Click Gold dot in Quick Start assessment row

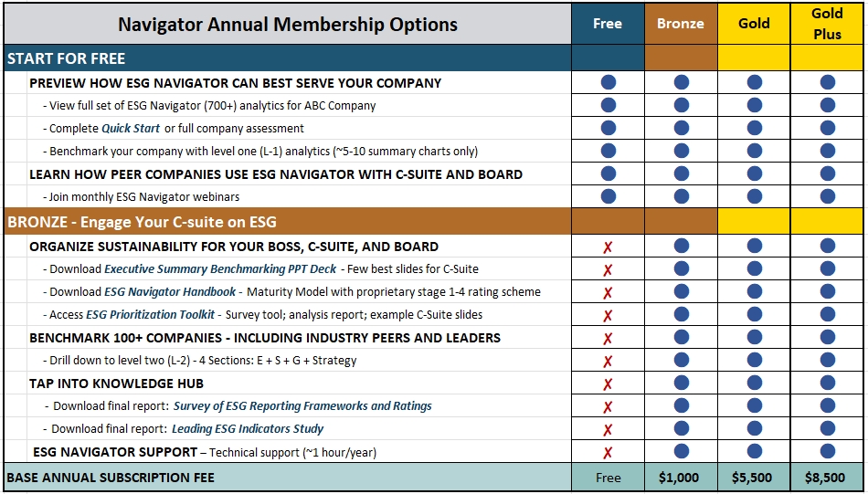[x=754, y=128]
